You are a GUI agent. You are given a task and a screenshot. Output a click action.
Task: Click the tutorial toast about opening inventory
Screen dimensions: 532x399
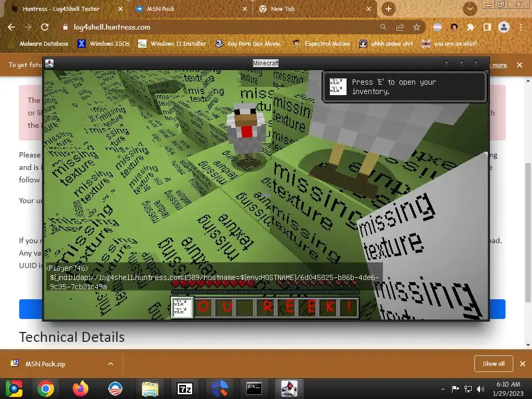(x=405, y=87)
